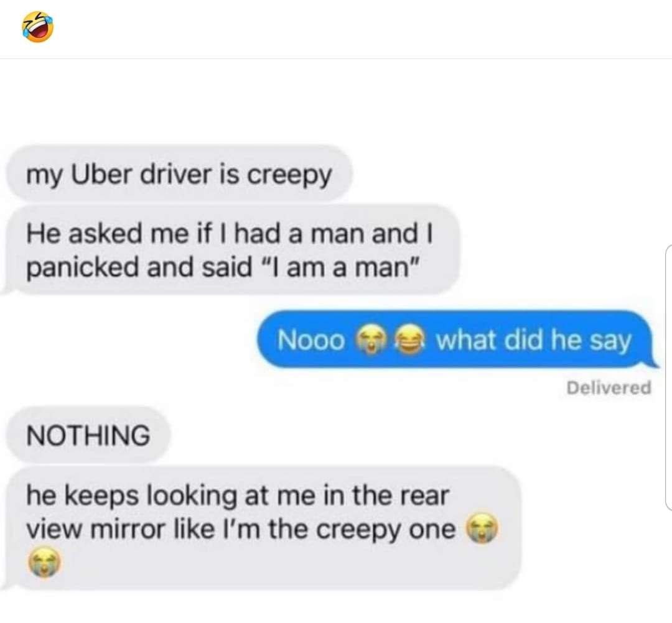Click the tail of the blue message bubble
The height and width of the screenshot is (623, 672).
click(652, 361)
